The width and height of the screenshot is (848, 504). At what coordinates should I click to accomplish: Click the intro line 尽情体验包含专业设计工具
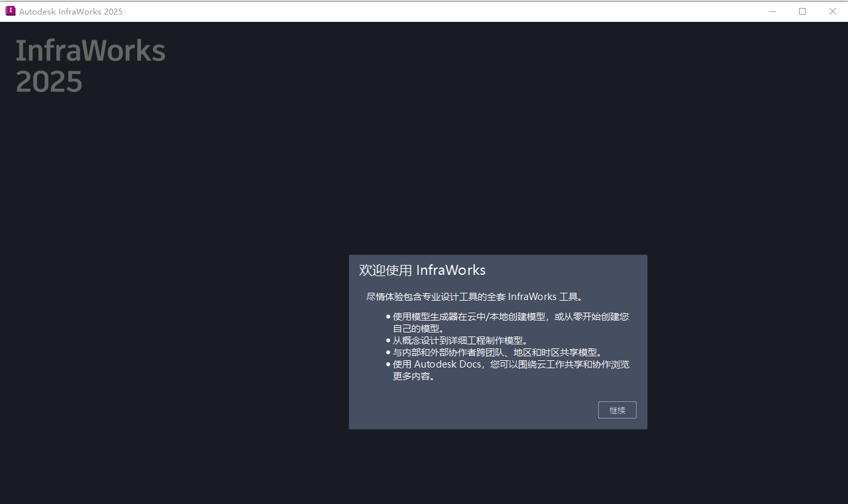474,297
